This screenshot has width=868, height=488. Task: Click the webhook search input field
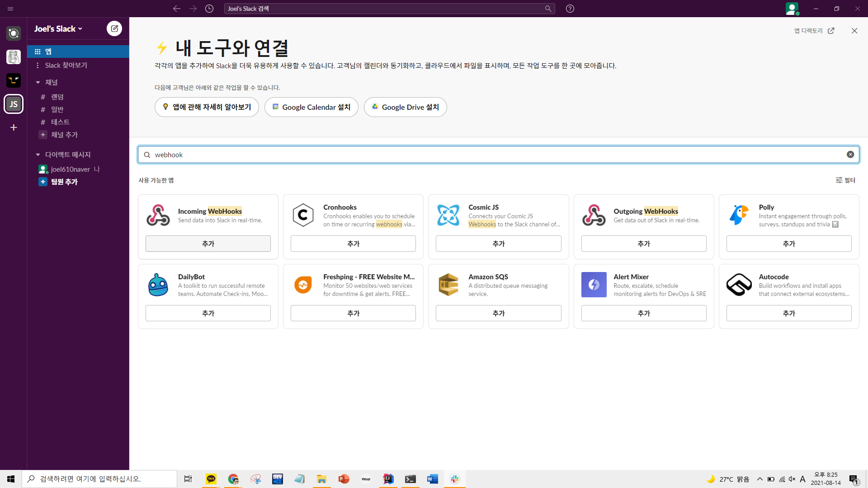pos(497,155)
